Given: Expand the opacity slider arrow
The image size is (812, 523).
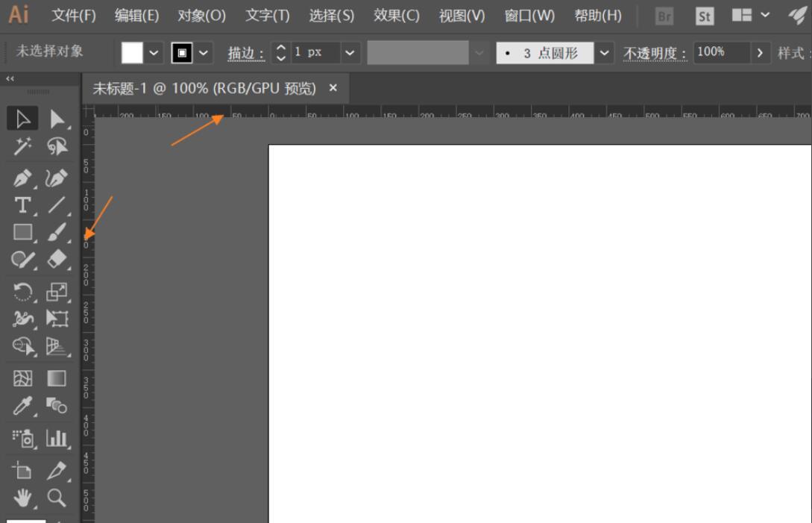Looking at the screenshot, I should coord(760,53).
